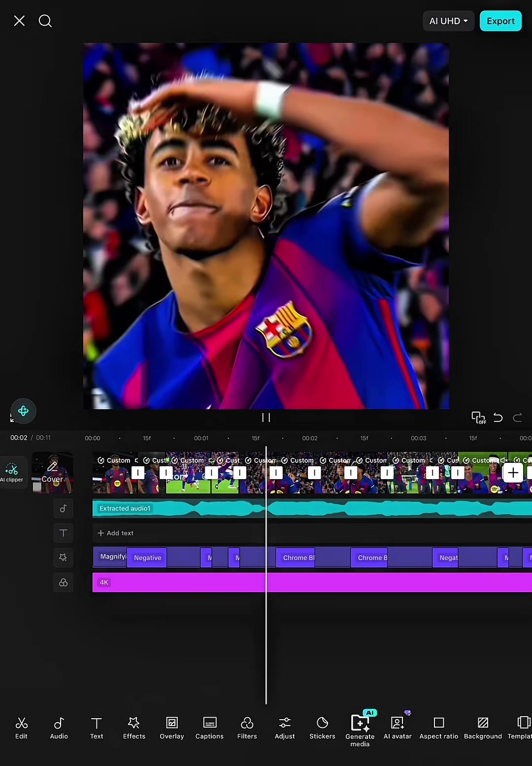Select the audio track music note icon
Image resolution: width=532 pixels, height=766 pixels.
click(63, 508)
